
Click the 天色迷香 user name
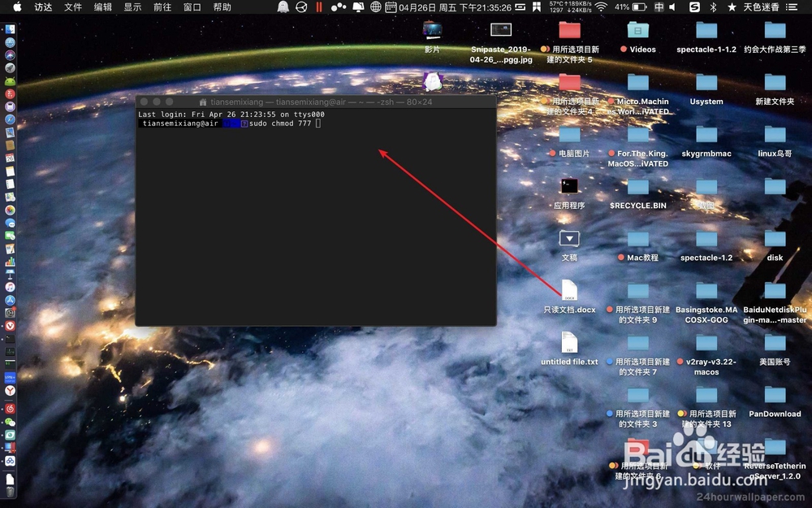(762, 7)
